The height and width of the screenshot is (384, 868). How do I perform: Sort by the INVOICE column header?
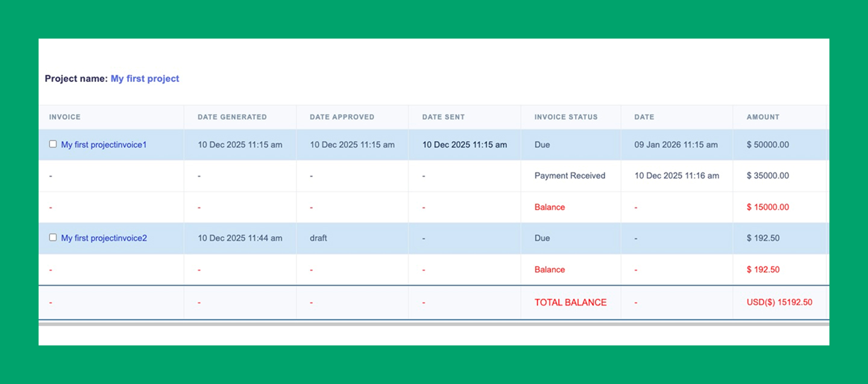click(64, 117)
